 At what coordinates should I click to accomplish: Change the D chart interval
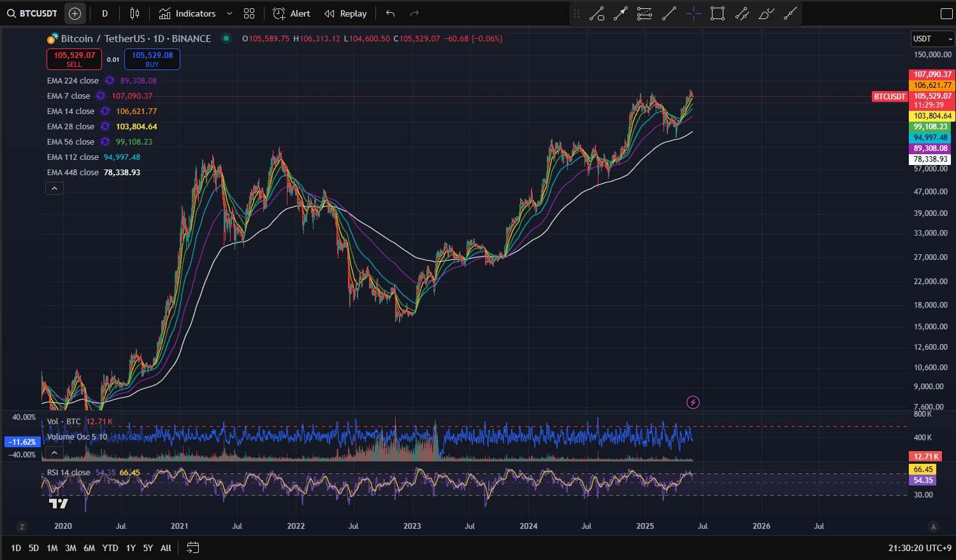(x=105, y=13)
